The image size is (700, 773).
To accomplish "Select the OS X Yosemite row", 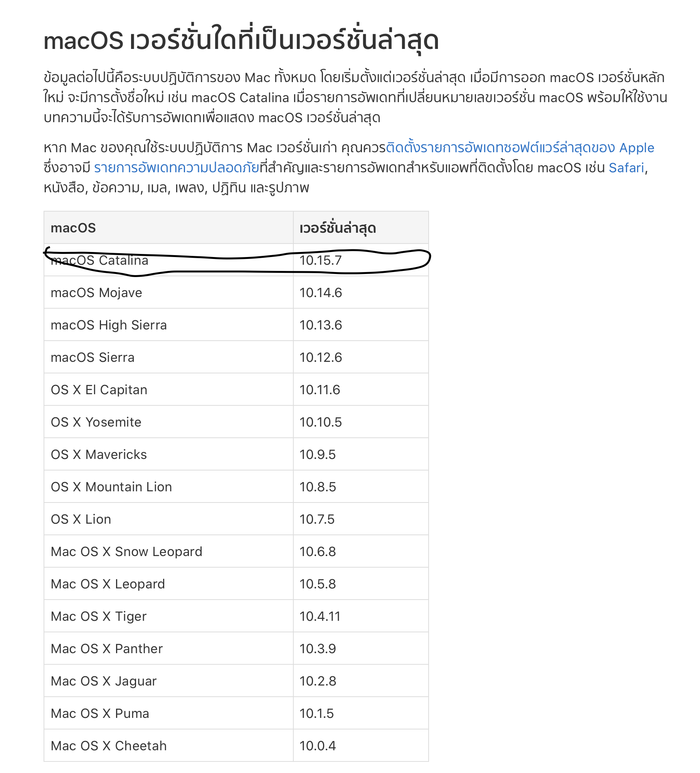I will click(x=236, y=422).
